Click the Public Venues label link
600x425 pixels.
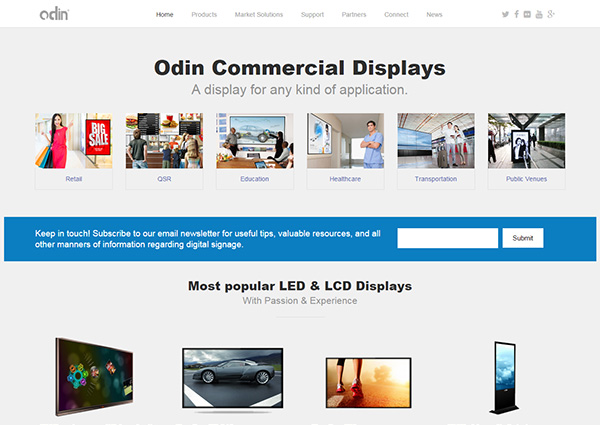click(526, 179)
